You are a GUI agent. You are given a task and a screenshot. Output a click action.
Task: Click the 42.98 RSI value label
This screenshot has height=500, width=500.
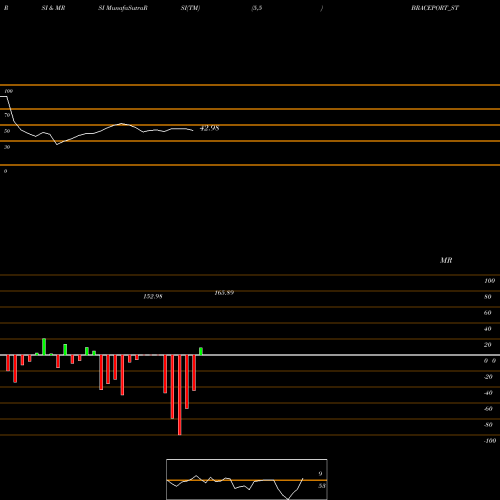(209, 128)
